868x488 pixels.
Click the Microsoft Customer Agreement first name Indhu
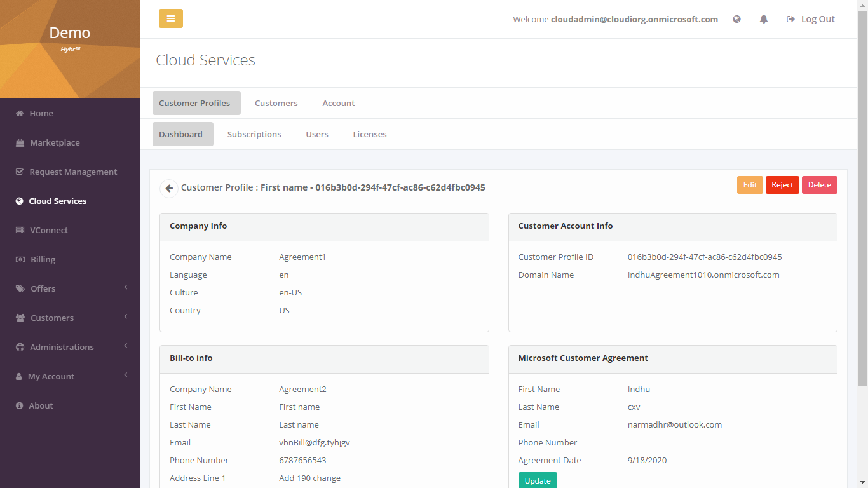(x=639, y=390)
